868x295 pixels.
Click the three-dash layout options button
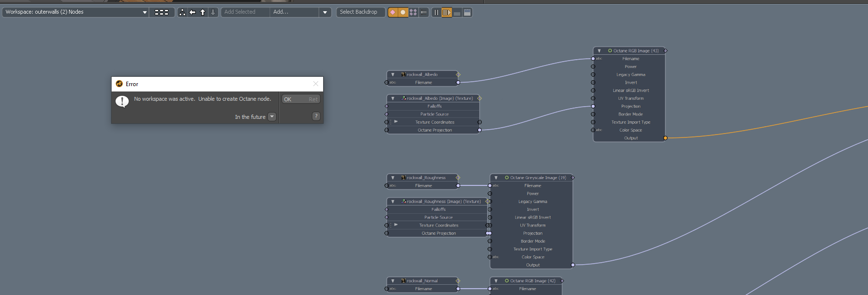coord(162,12)
